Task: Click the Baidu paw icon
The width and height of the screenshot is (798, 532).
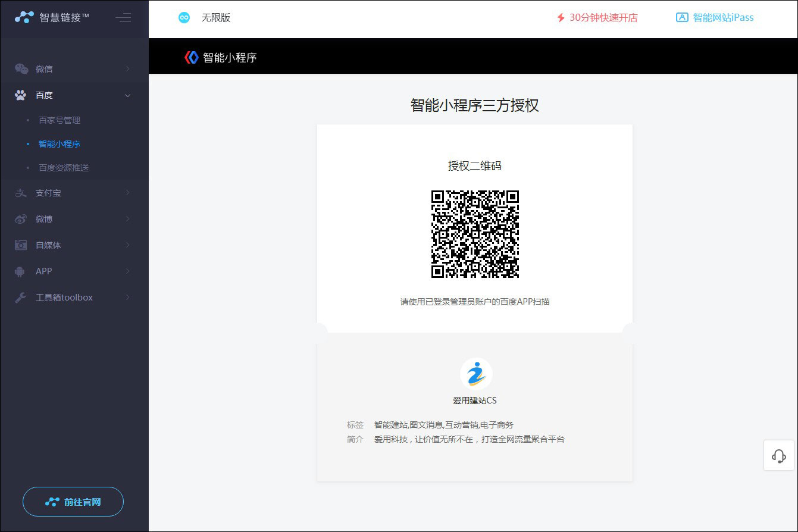Action: (x=21, y=95)
